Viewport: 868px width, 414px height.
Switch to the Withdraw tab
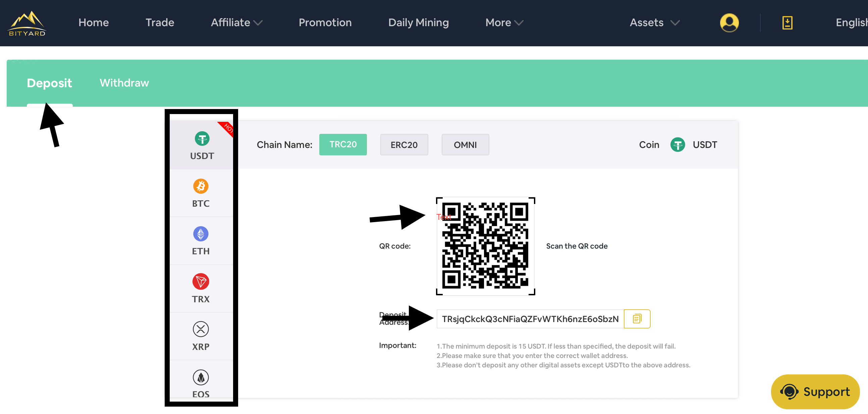(x=124, y=83)
